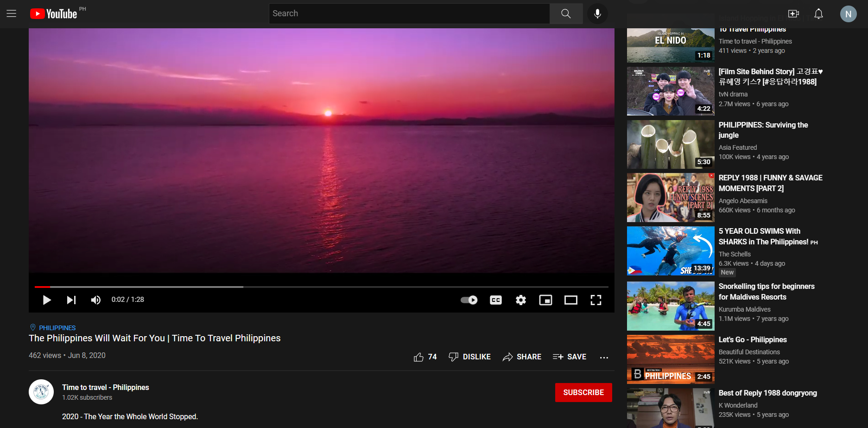Open the PHILIPPINES location link
Screen dimensions: 868x428
click(x=57, y=327)
